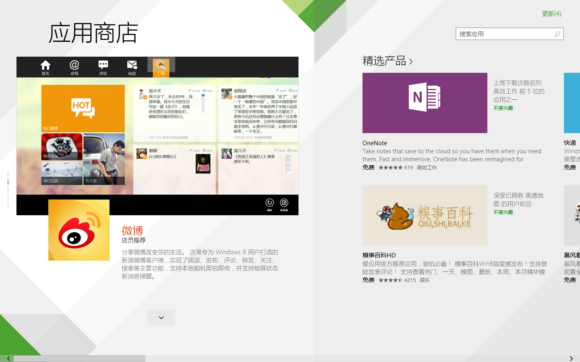Select the 糗事百科HD app title

click(x=379, y=255)
